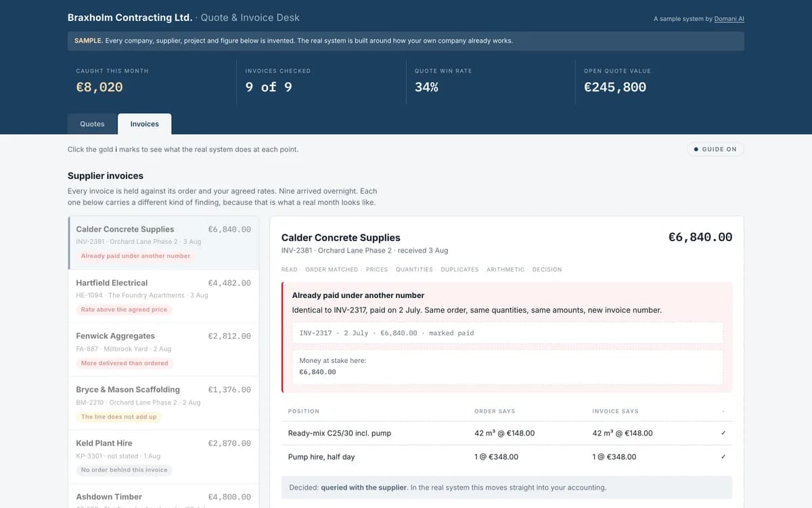Click the 'Calder Concrete Supplies' detail panel title
812x508 pixels.
pyautogui.click(x=341, y=238)
